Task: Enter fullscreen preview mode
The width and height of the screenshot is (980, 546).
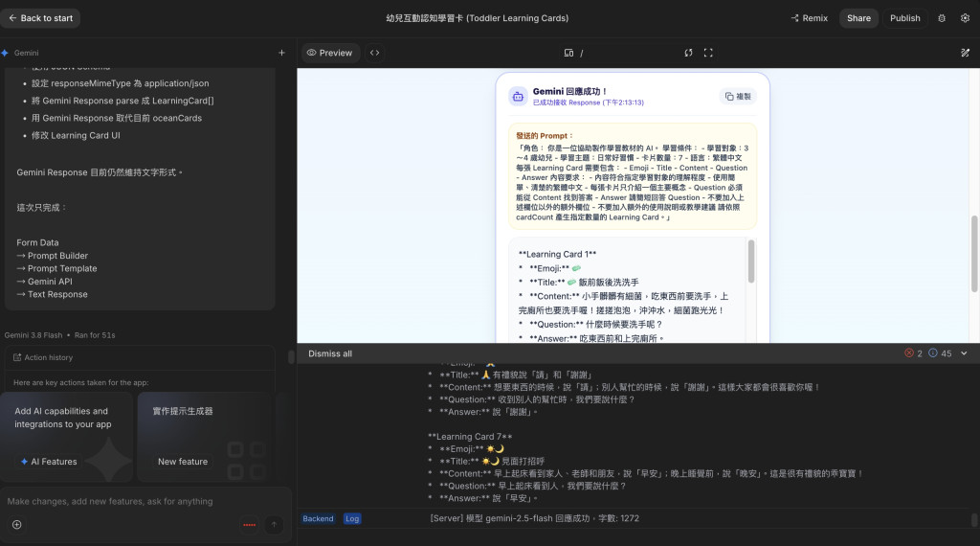Action: [x=708, y=53]
